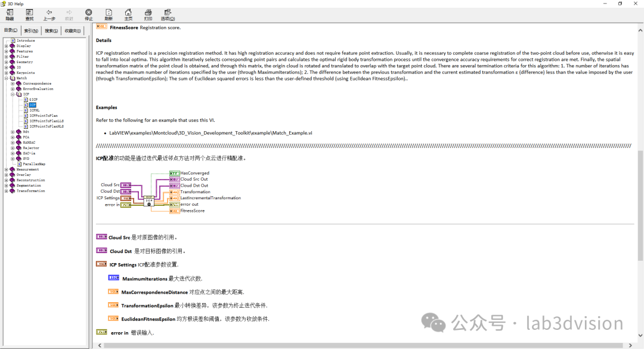This screenshot has width=644, height=349.
Task: Collapse the Match tree node
Action: coord(6,78)
